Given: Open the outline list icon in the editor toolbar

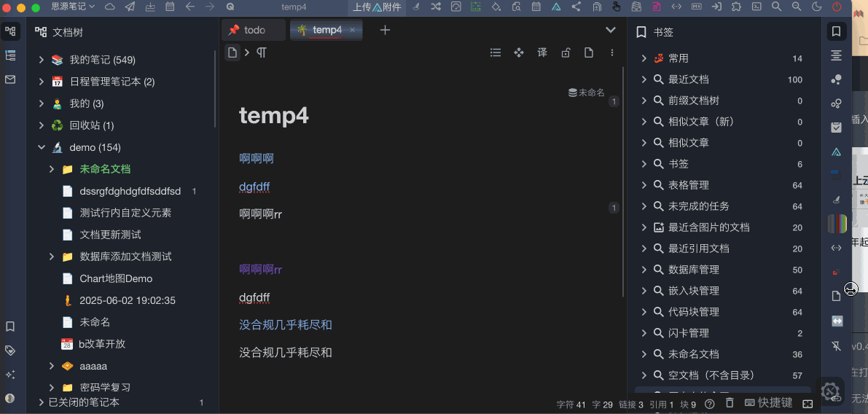Looking at the screenshot, I should tap(496, 52).
